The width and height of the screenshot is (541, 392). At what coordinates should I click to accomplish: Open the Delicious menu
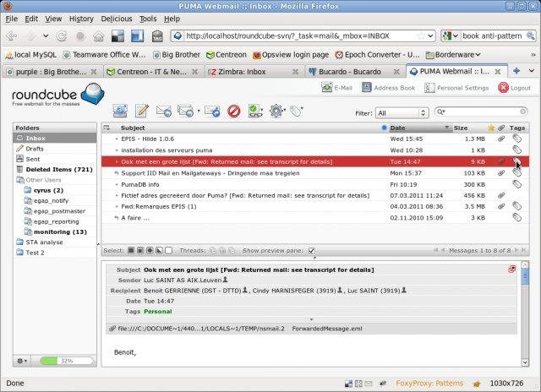(x=117, y=19)
